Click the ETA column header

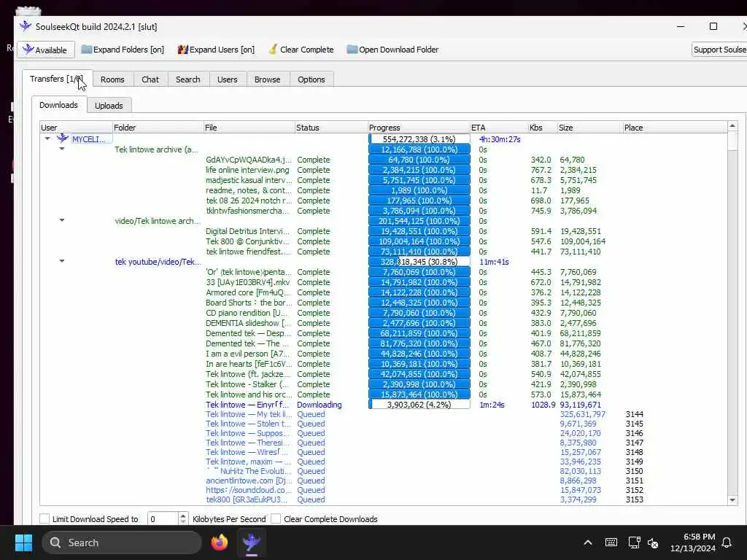pyautogui.click(x=499, y=127)
